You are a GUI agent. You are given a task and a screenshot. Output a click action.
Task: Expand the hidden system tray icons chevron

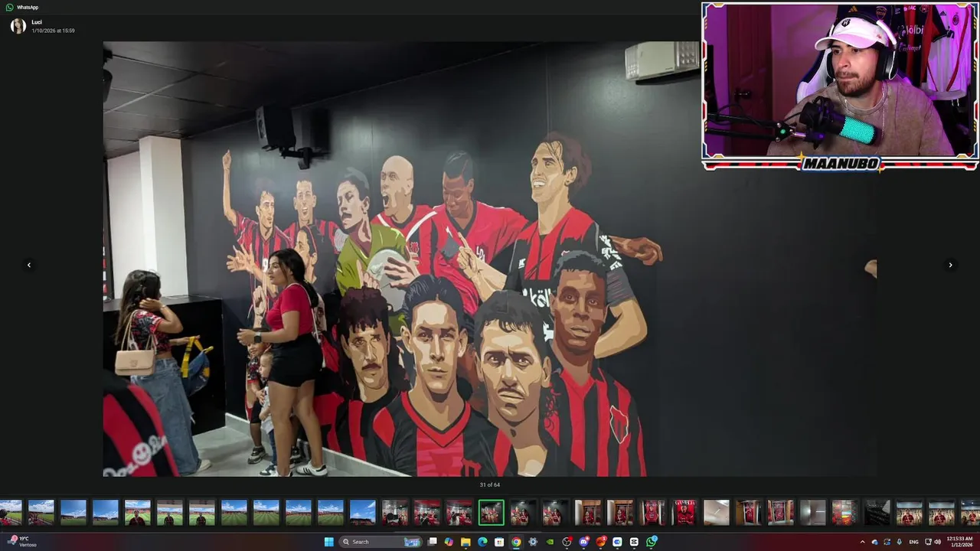[863, 542]
